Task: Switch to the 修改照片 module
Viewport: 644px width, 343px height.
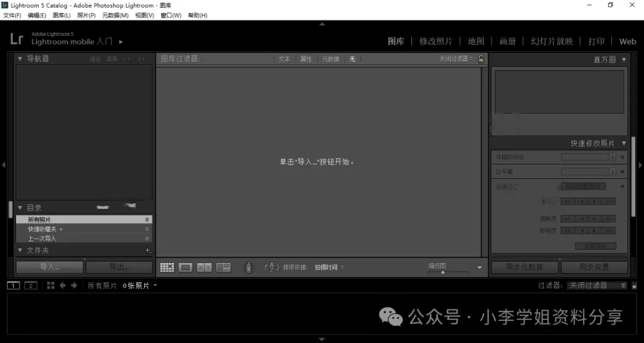Action: coord(436,42)
